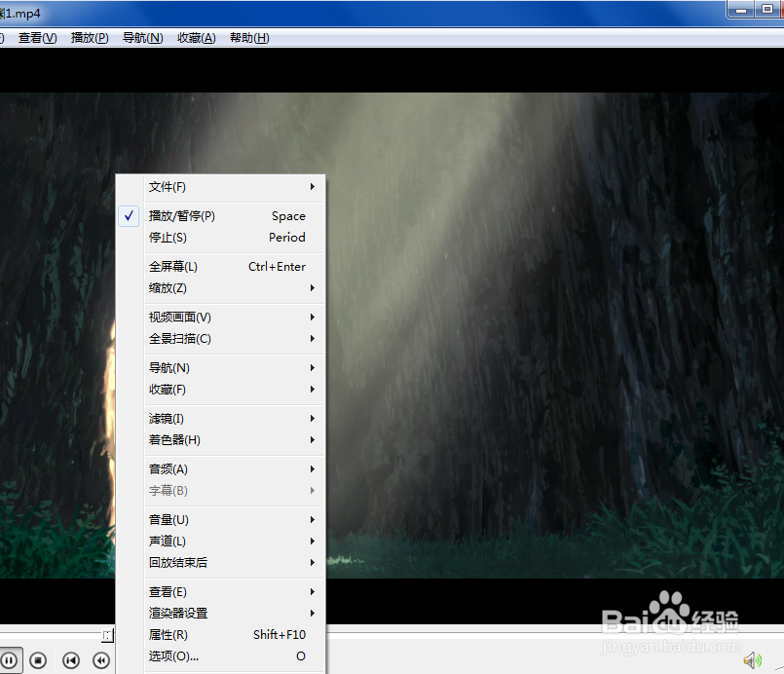Click the pause playback button
784x674 pixels.
pos(9,660)
